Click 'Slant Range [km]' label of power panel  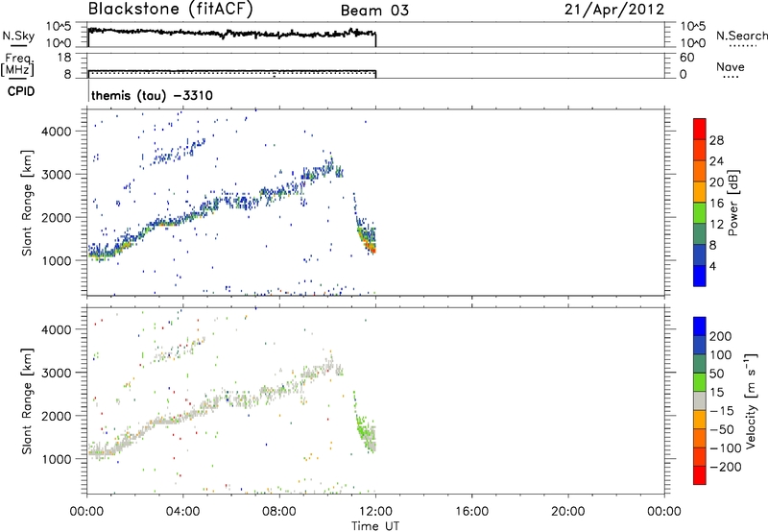(27, 203)
